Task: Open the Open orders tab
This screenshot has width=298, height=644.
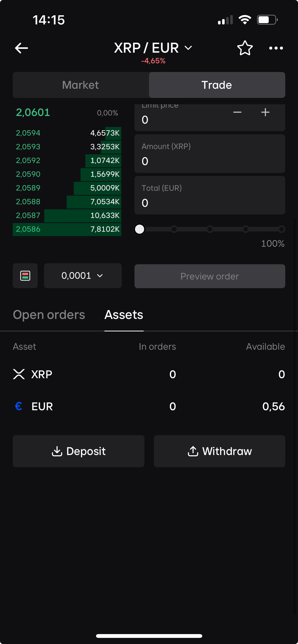Action: (49, 315)
